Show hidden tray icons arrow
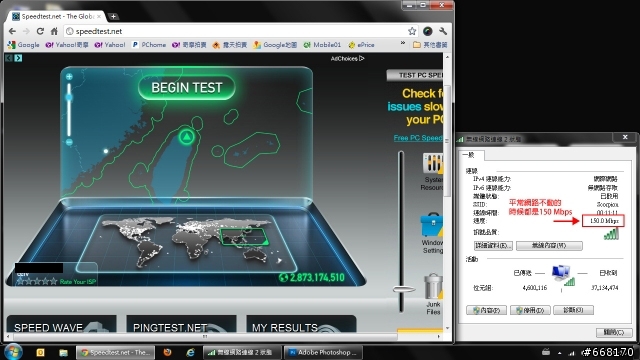640x360 pixels. point(560,353)
